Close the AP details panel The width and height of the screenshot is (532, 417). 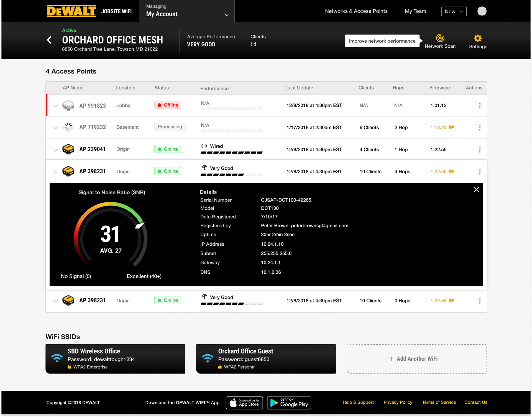pyautogui.click(x=476, y=190)
